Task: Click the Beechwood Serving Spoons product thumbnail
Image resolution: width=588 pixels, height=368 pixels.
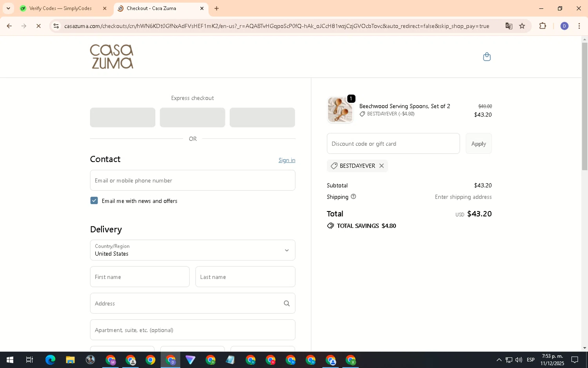Action: (x=340, y=110)
